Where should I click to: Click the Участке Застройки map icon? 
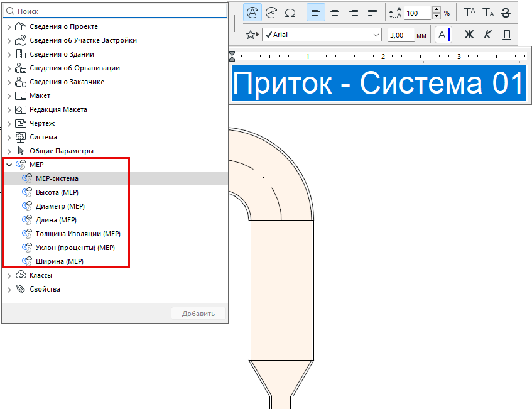[21, 40]
